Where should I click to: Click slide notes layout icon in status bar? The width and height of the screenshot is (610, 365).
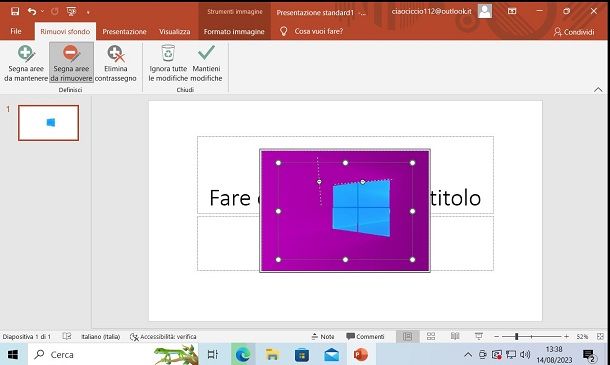[x=67, y=336]
